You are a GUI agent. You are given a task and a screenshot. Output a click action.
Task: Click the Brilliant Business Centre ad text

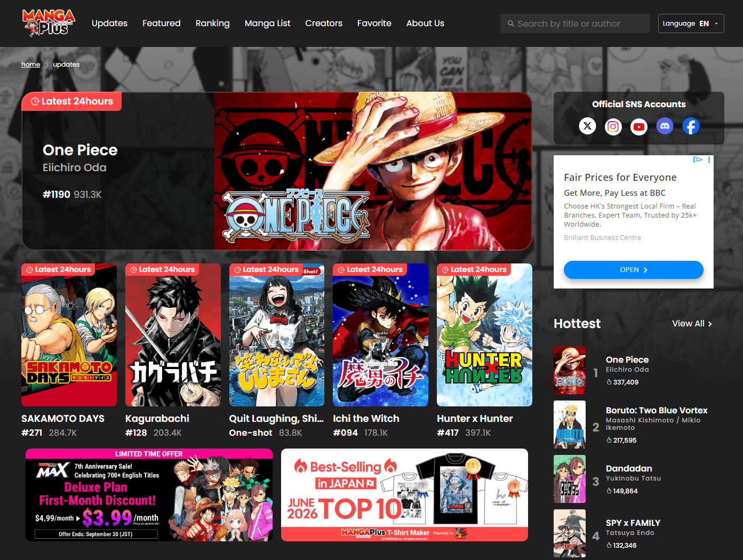pos(603,238)
